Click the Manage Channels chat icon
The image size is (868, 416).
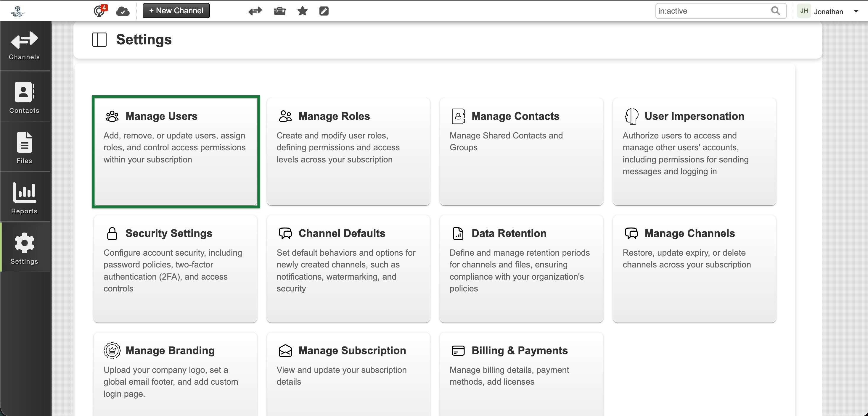pos(631,233)
